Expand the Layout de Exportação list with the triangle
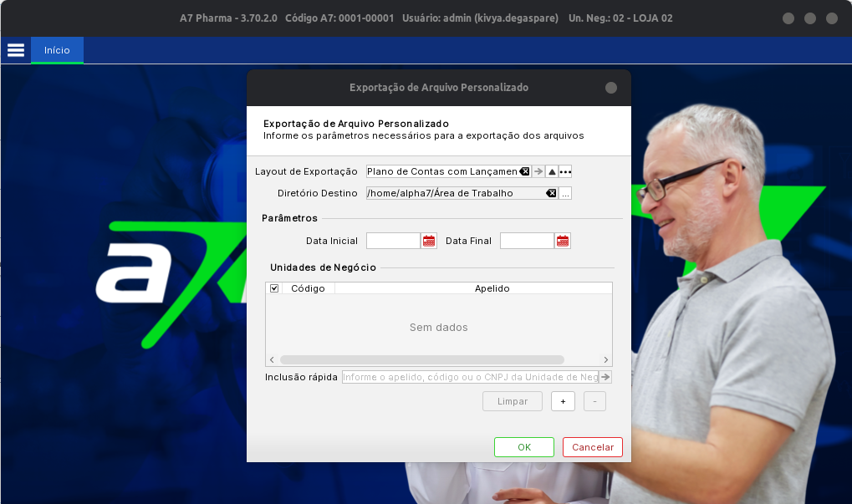This screenshot has width=852, height=504. [552, 171]
